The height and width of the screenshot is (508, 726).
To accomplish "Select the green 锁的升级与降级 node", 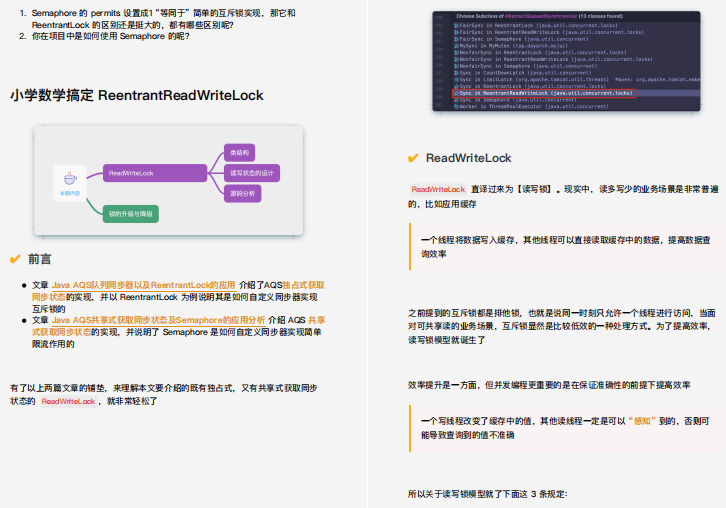I will tap(131, 214).
